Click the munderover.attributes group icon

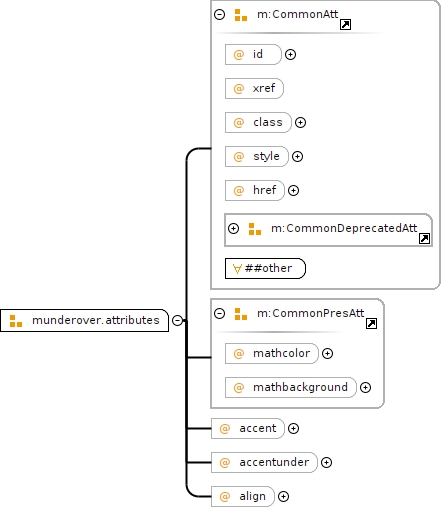pyautogui.click(x=16, y=321)
